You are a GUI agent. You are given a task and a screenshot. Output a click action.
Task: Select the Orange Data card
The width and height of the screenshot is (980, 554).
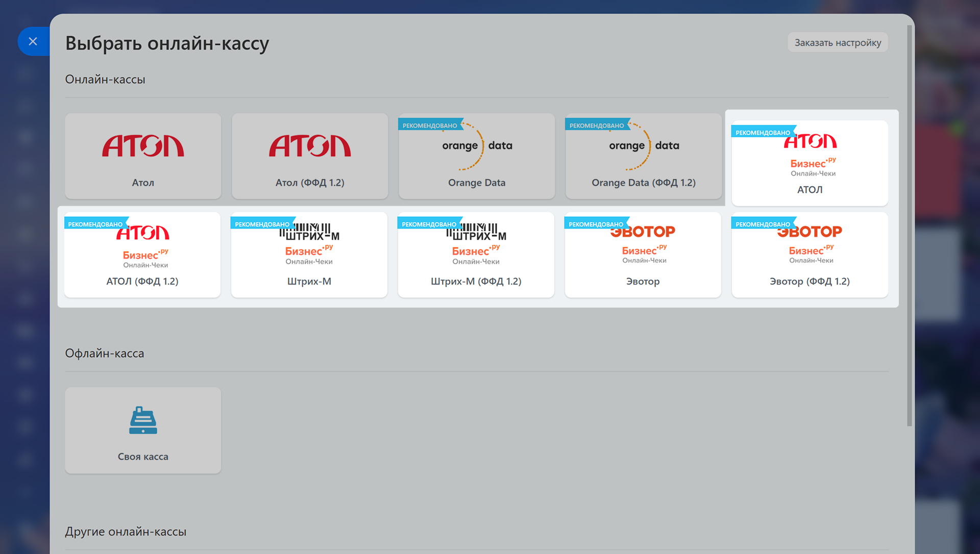coord(477,156)
